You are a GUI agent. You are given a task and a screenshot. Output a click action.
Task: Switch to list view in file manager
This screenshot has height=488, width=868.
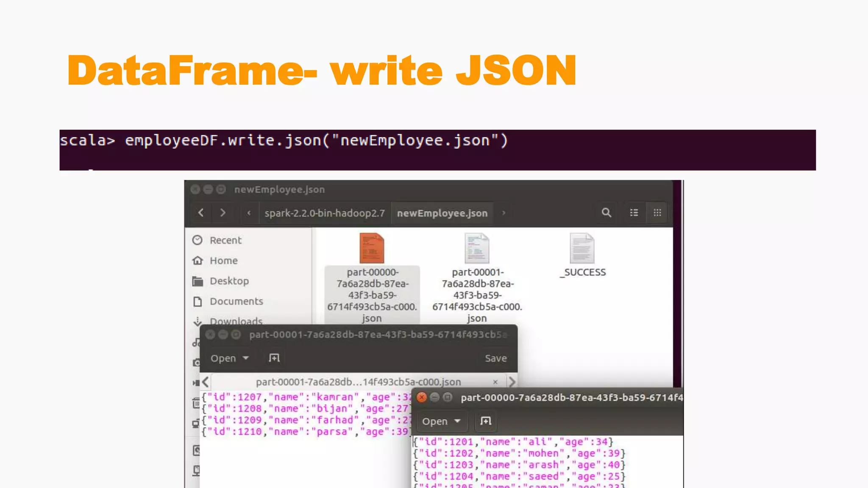(634, 213)
